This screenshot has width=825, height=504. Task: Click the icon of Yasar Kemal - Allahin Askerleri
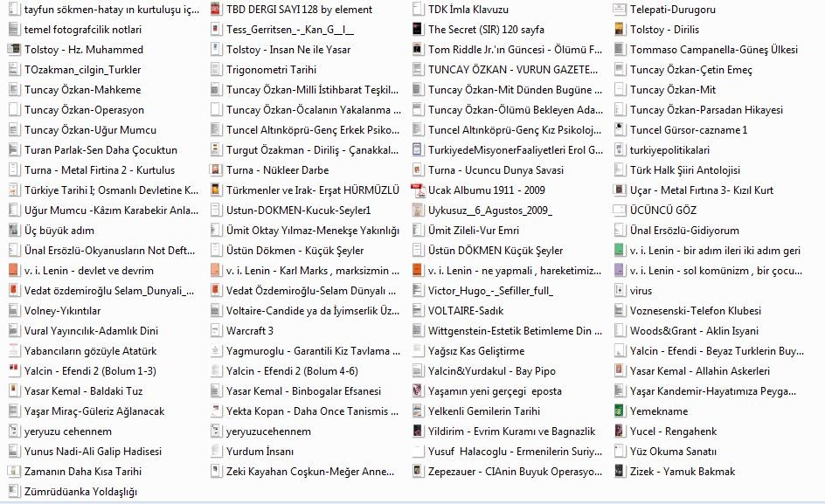tap(620, 371)
